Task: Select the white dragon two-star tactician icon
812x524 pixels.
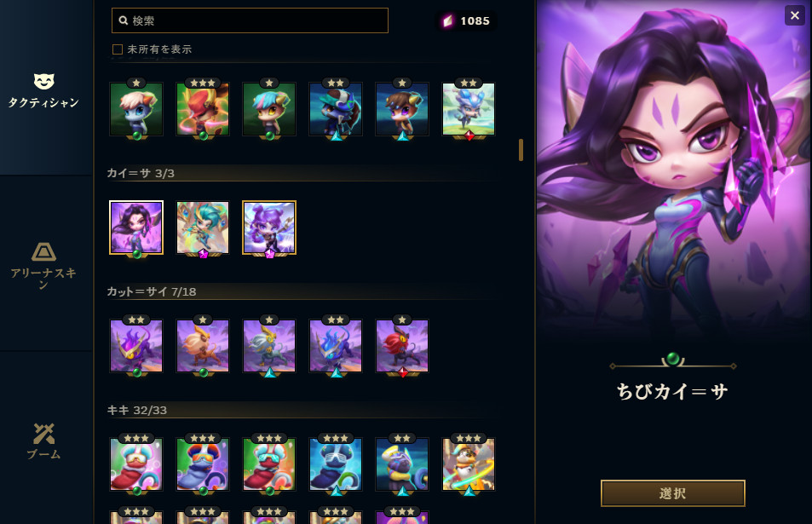Action: 468,109
